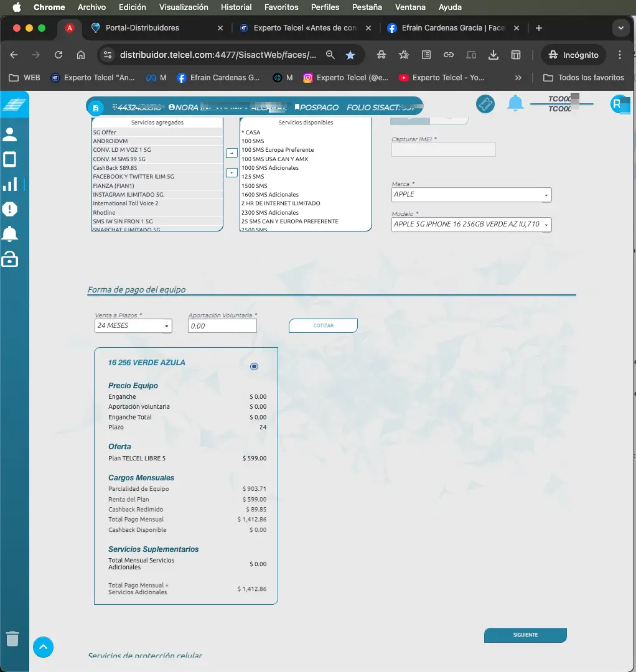The height and width of the screenshot is (672, 636).
Task: Select "Rhotline" in added services
Action: point(157,213)
